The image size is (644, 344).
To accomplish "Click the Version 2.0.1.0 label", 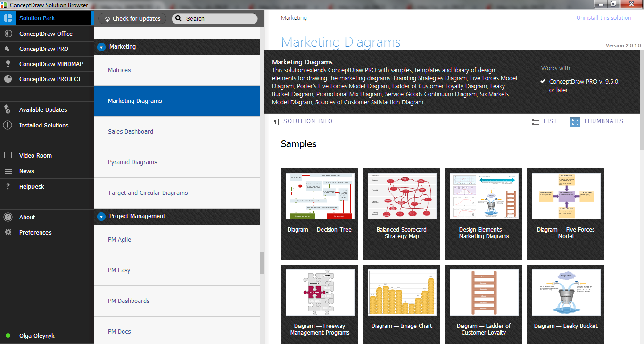I will pos(623,46).
